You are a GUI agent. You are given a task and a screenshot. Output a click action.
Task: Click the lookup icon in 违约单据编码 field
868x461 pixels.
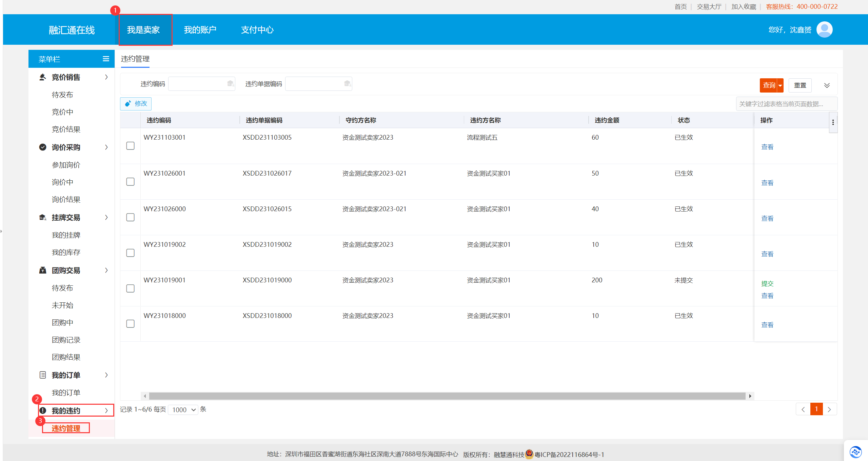[x=348, y=84]
